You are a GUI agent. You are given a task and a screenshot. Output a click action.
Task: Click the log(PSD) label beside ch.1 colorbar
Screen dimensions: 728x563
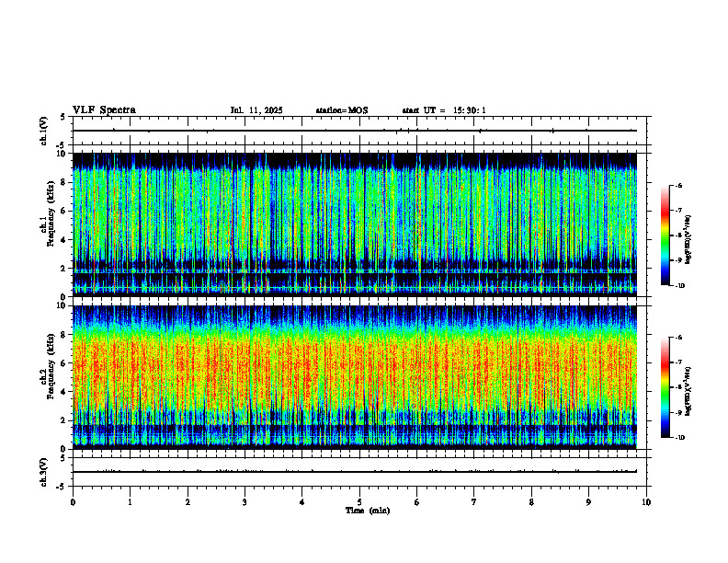[688, 239]
